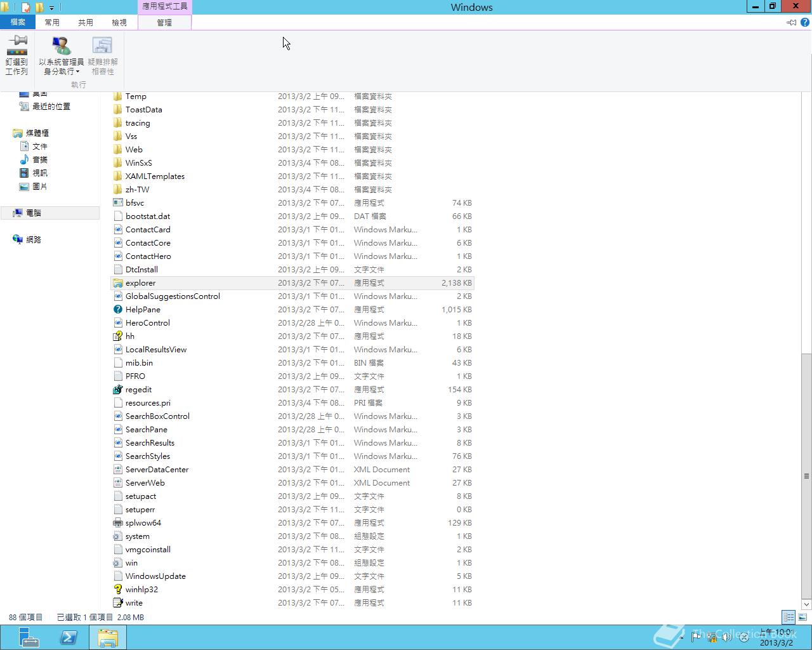Select the zh-TW folder icon

117,189
